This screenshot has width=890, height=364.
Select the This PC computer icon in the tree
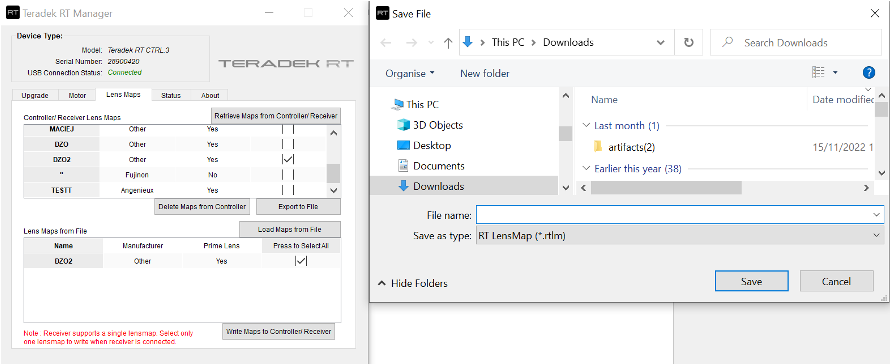pos(398,104)
